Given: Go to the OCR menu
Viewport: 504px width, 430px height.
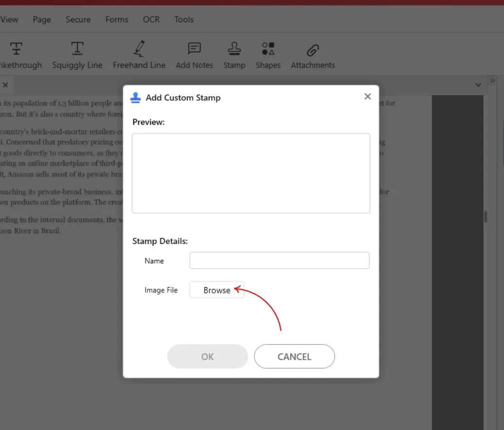Looking at the screenshot, I should pos(151,19).
